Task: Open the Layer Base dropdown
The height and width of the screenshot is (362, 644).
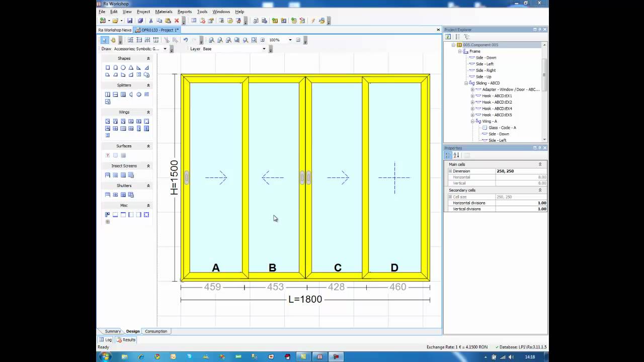Action: pos(264,49)
